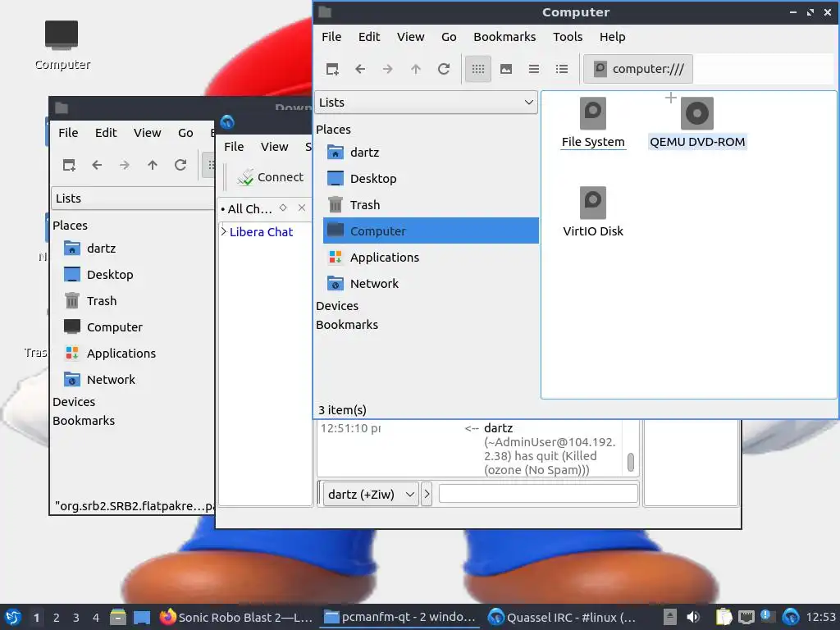840x630 pixels.
Task: Open File menu in Quassel IRC
Action: click(234, 147)
